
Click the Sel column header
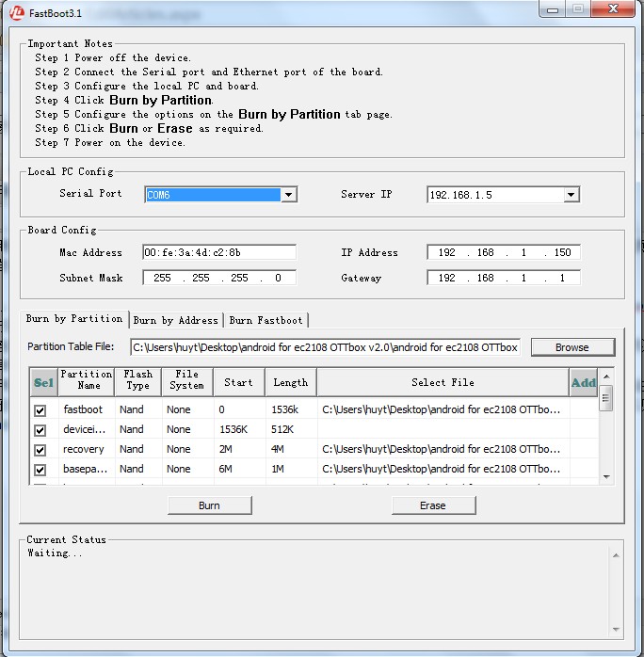tap(43, 382)
